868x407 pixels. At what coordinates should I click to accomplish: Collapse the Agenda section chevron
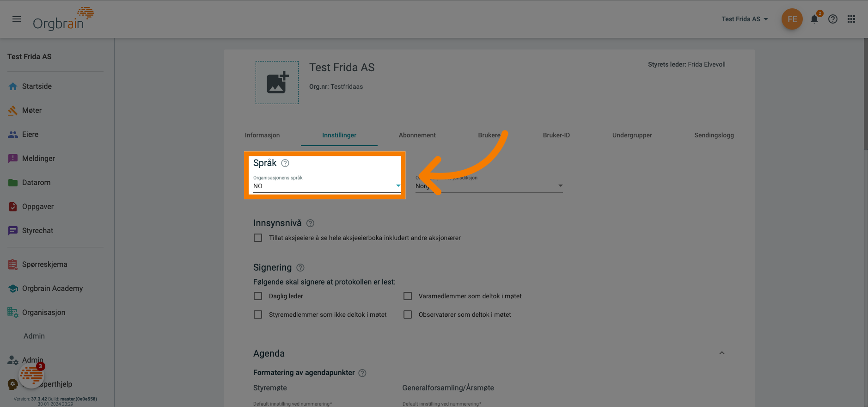pos(722,353)
